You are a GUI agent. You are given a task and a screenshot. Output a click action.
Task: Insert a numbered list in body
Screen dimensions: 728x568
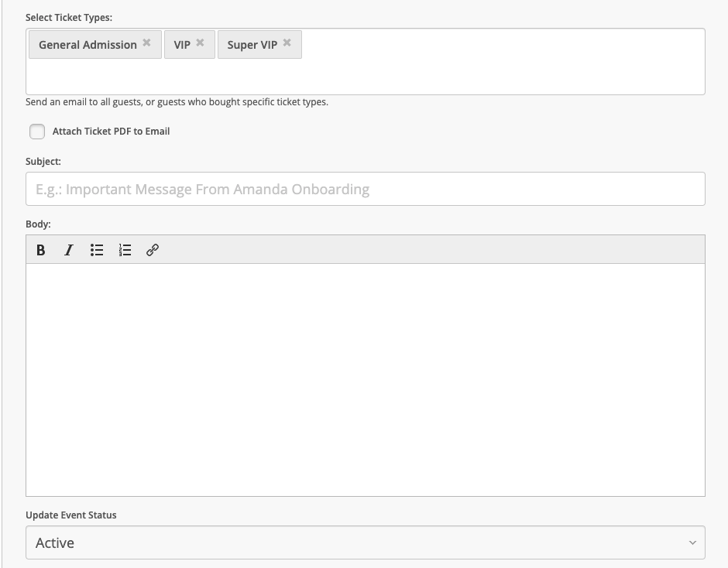click(x=125, y=250)
